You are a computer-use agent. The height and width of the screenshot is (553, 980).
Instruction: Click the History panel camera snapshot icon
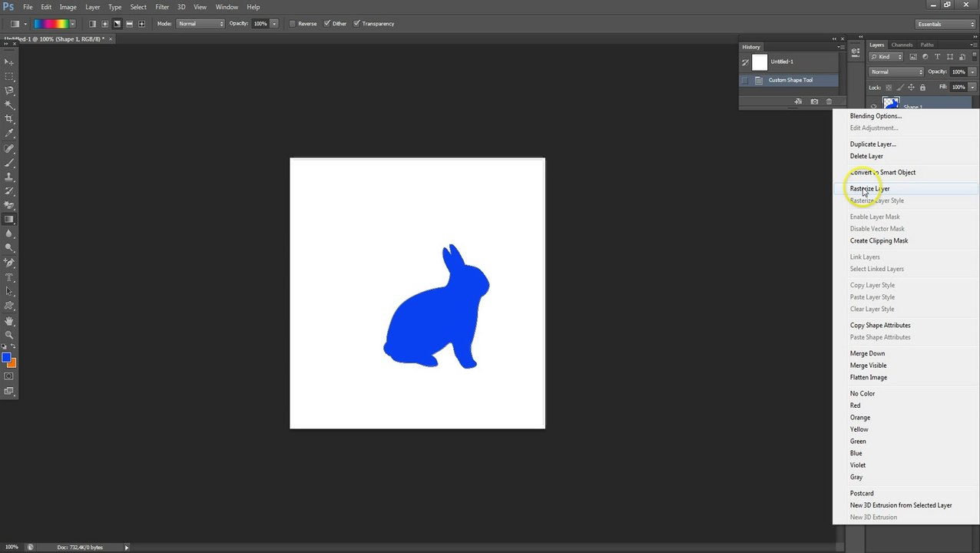(814, 101)
